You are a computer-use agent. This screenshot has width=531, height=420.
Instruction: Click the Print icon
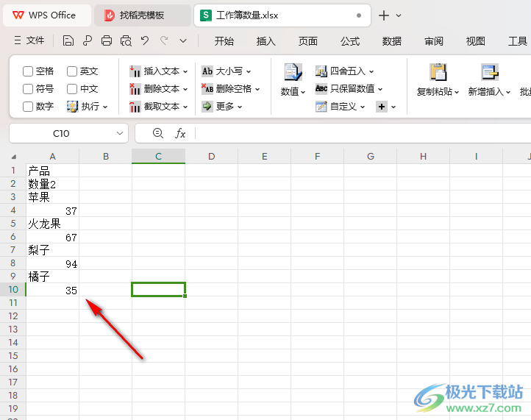(107, 41)
